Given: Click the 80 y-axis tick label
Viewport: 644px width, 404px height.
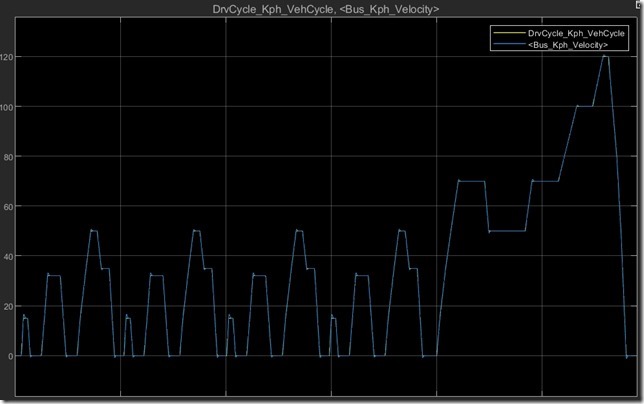Looking at the screenshot, I should click(8, 157).
